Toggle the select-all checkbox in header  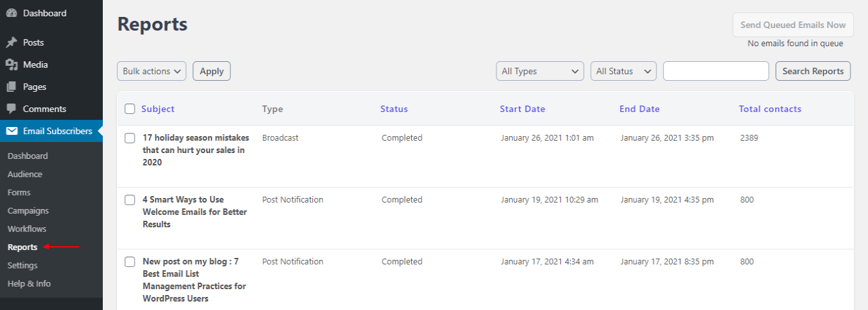129,109
